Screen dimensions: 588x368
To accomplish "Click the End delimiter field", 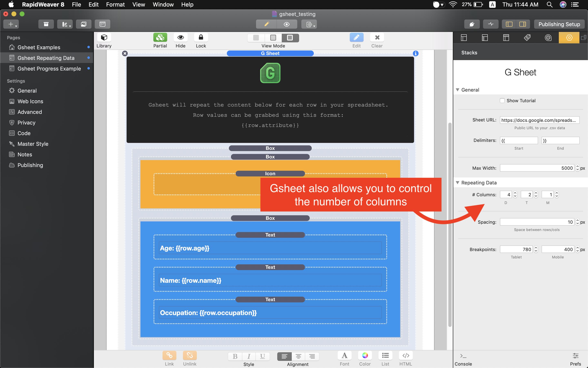I will (x=560, y=140).
